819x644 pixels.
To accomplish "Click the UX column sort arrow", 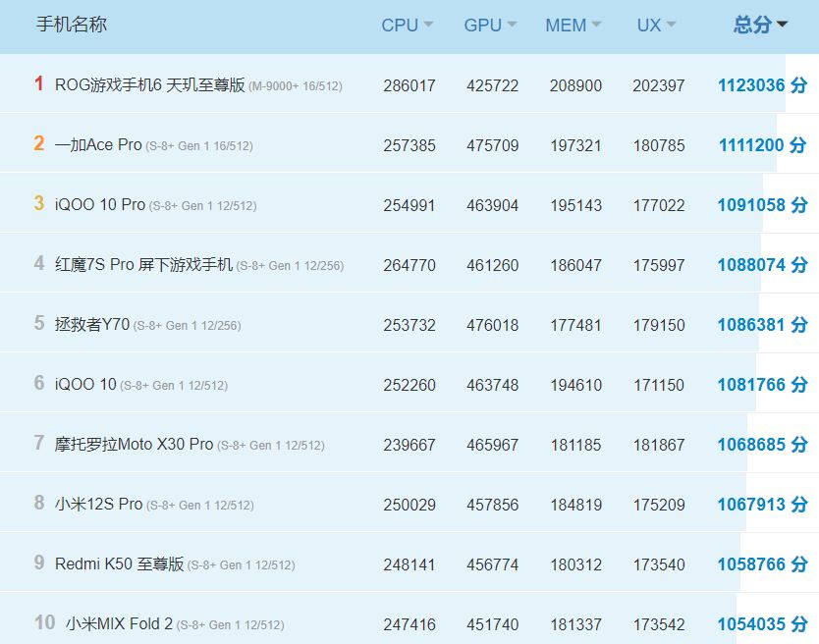I will [671, 26].
